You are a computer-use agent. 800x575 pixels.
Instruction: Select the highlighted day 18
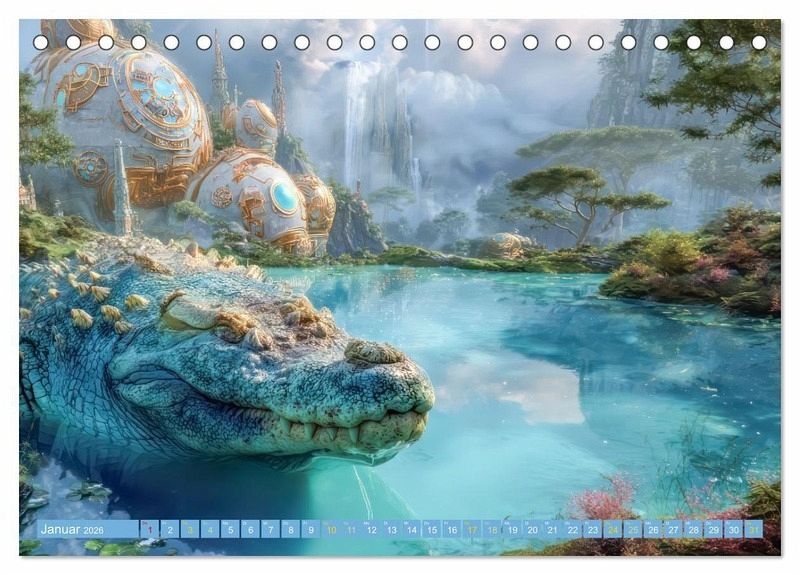(492, 530)
